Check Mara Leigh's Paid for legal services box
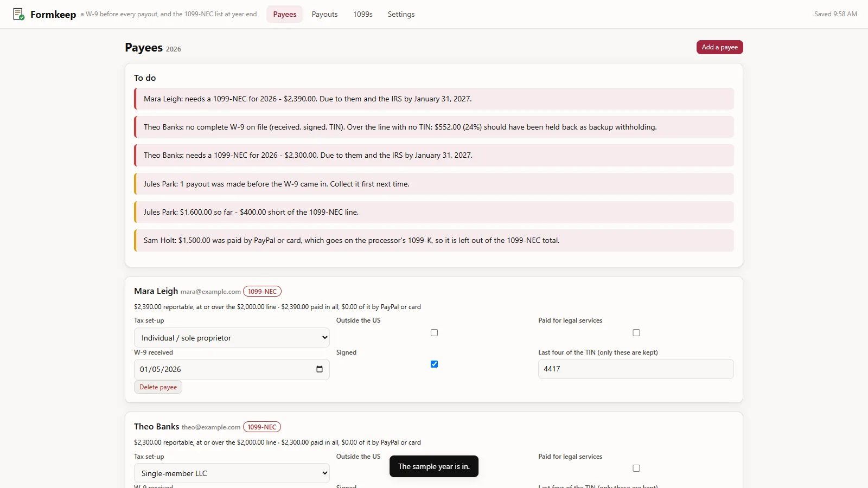The image size is (868, 488). [x=636, y=332]
